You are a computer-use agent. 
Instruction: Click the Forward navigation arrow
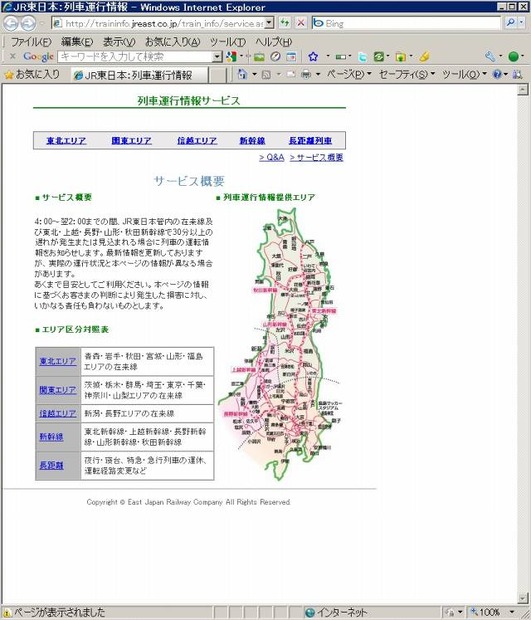pos(28,24)
